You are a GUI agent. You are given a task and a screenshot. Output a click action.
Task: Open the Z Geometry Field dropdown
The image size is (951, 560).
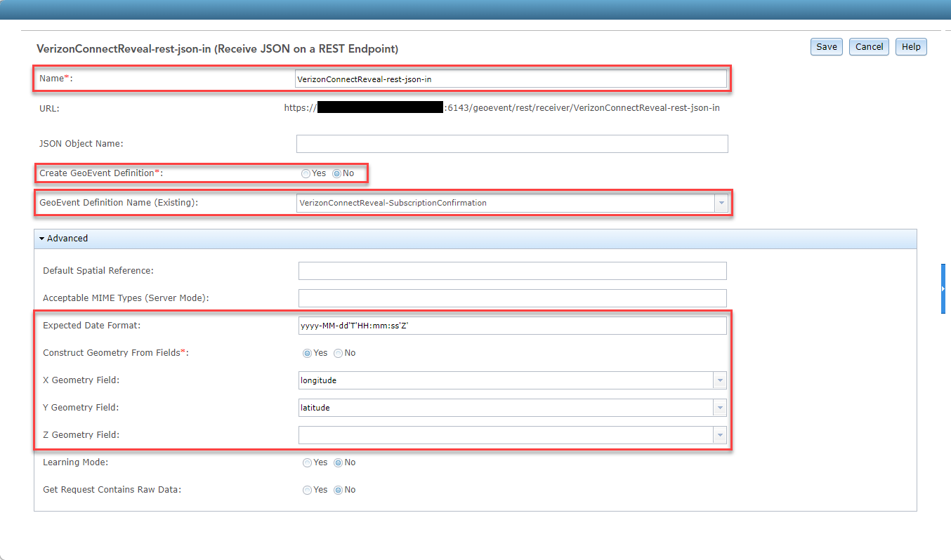pos(719,434)
